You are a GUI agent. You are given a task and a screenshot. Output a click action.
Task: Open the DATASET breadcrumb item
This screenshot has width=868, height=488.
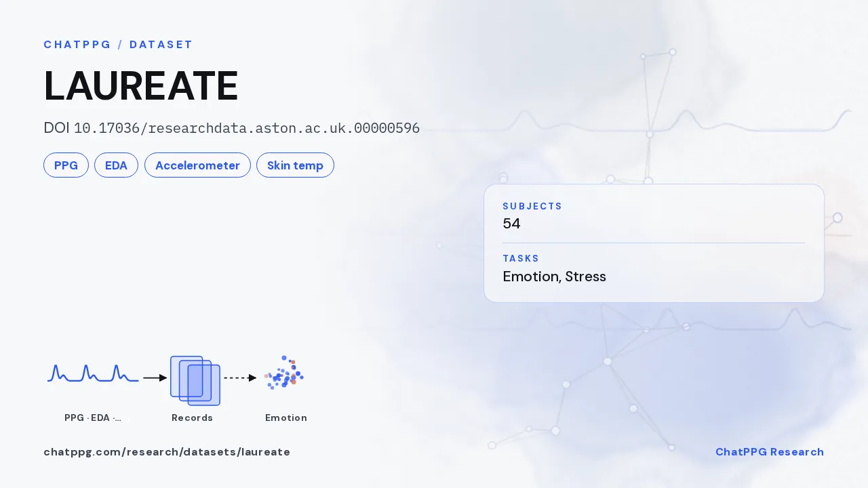pos(161,45)
